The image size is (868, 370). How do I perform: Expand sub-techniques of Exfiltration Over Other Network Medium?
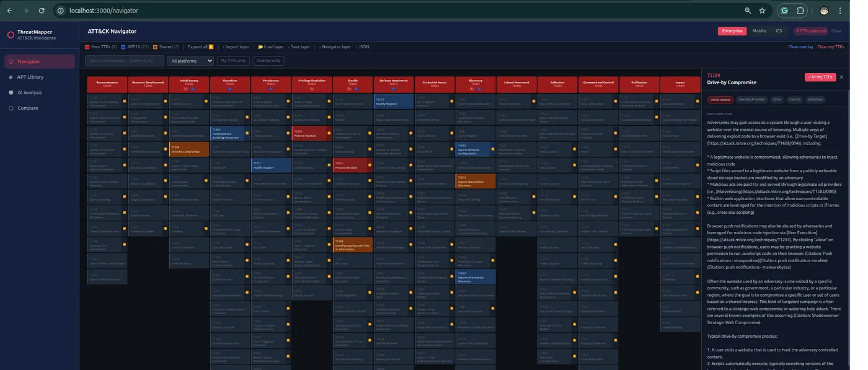click(656, 100)
